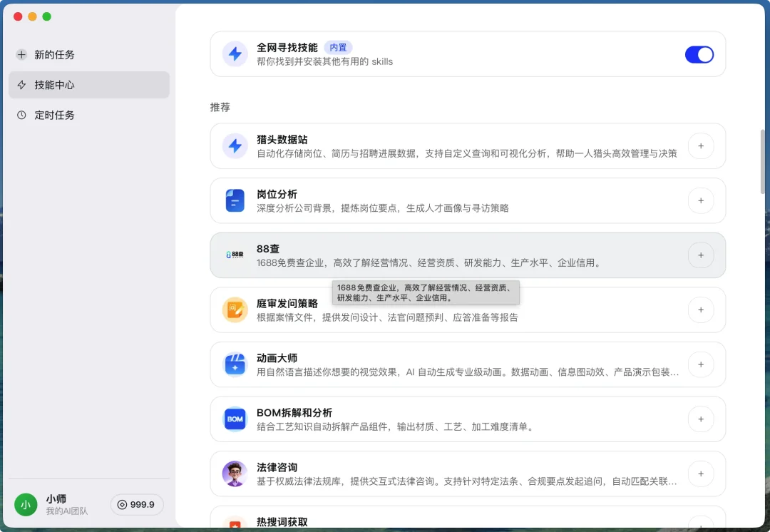Click the plus to add 猎头数据站
The height and width of the screenshot is (532, 770).
pos(701,145)
